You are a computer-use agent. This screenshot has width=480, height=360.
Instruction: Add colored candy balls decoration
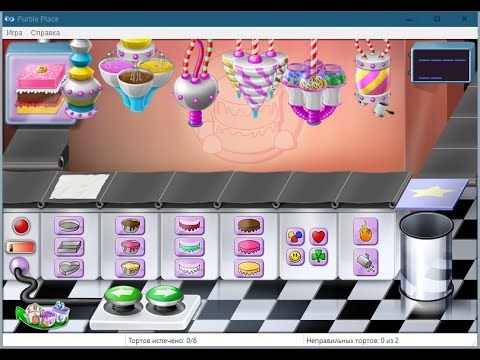tap(296, 236)
